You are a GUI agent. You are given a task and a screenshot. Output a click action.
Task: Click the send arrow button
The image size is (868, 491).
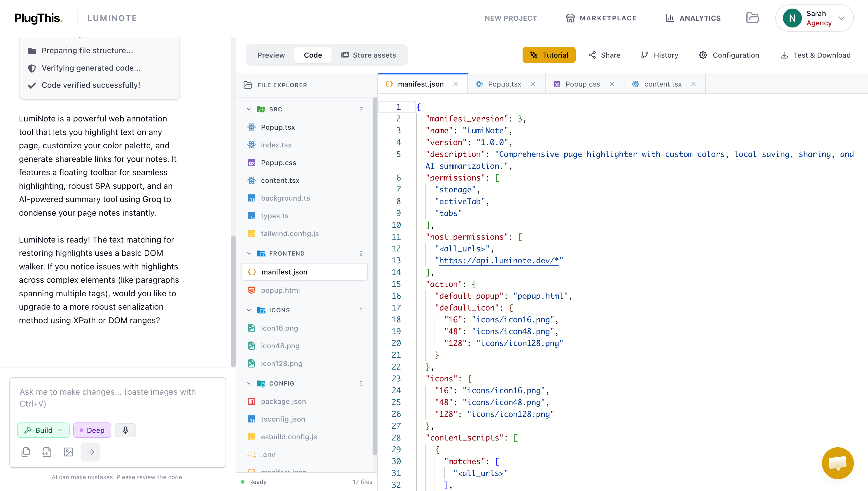click(x=90, y=452)
